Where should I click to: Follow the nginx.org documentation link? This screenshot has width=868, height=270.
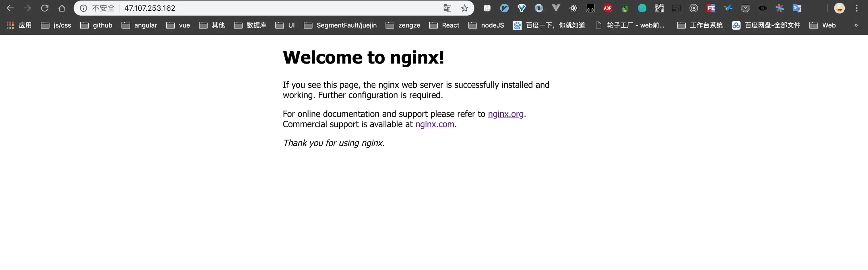click(506, 114)
